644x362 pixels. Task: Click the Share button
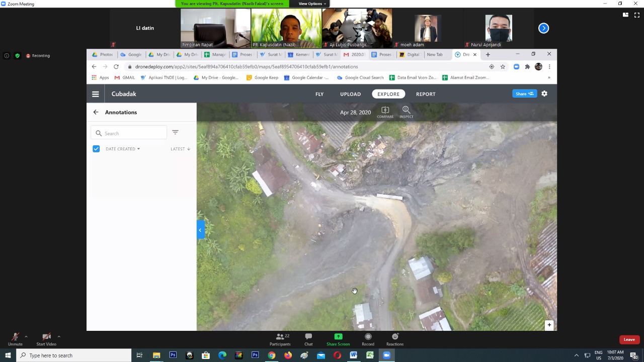[525, 94]
